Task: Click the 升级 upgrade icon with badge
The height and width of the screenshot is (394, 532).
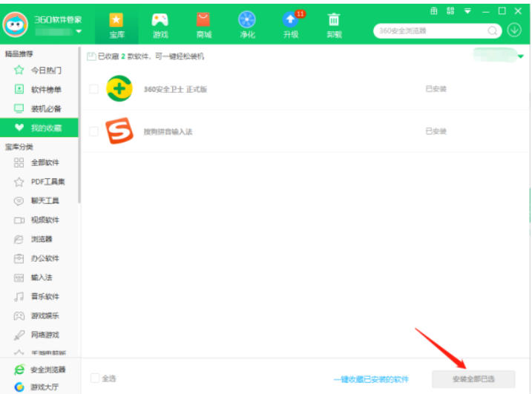Action: pyautogui.click(x=291, y=24)
